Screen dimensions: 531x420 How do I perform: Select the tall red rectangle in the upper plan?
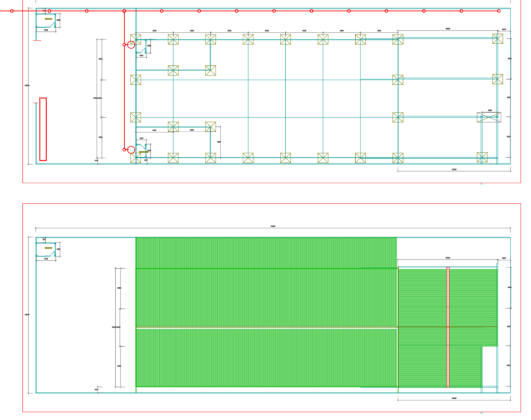[x=43, y=129]
